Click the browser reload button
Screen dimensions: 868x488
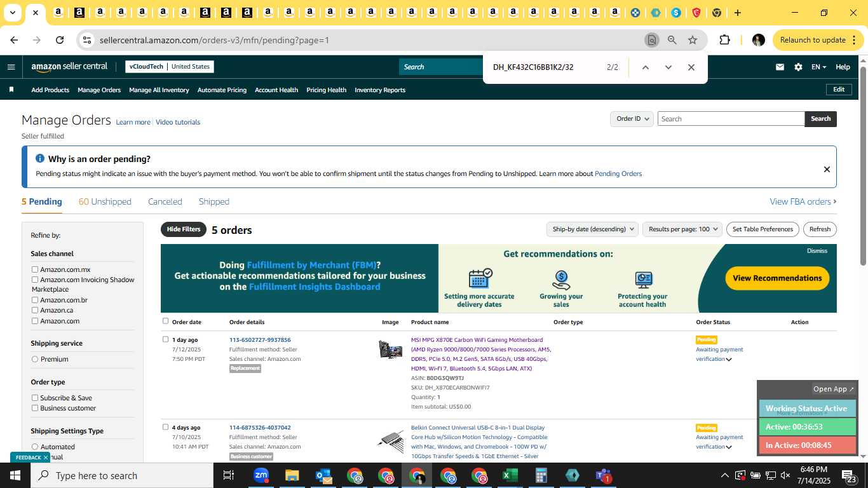[60, 40]
